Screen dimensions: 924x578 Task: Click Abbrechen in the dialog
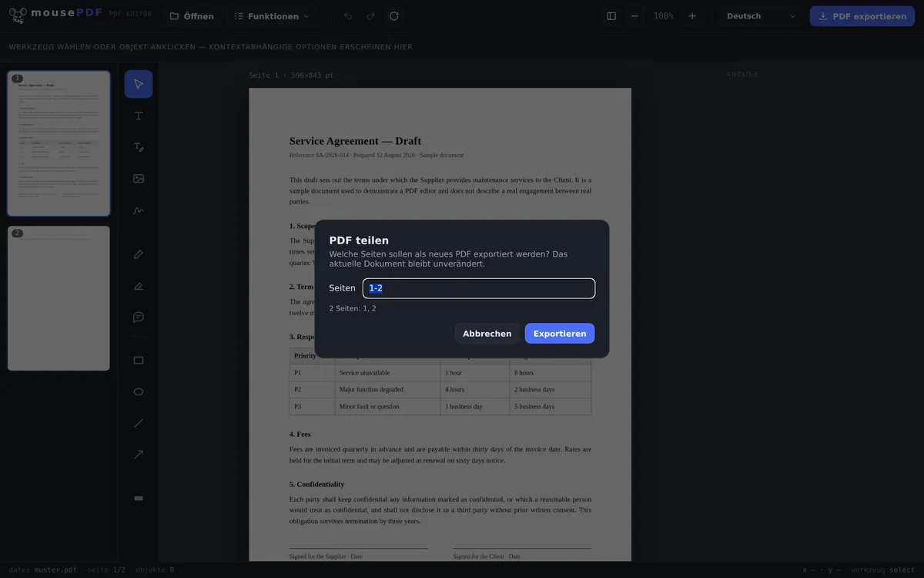(x=487, y=334)
